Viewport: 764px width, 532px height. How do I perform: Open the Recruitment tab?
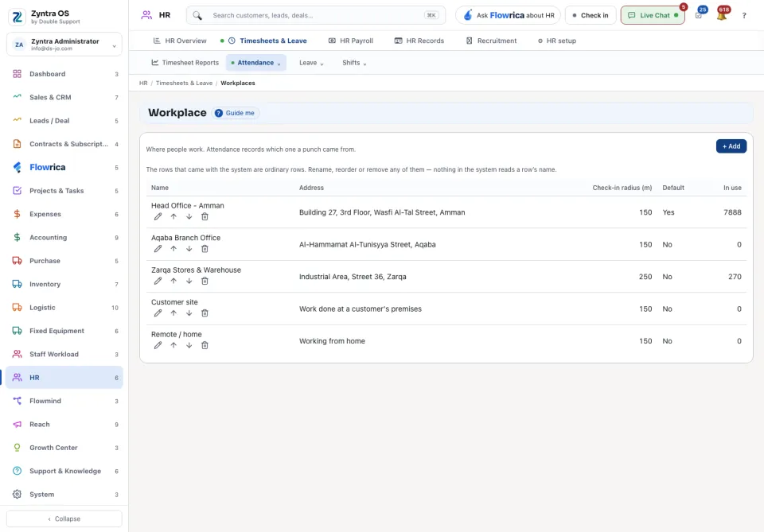pos(491,41)
